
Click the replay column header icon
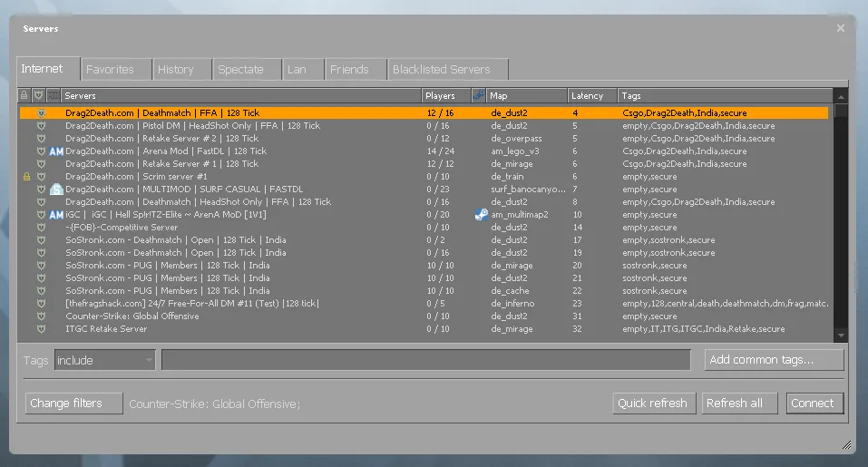click(54, 95)
